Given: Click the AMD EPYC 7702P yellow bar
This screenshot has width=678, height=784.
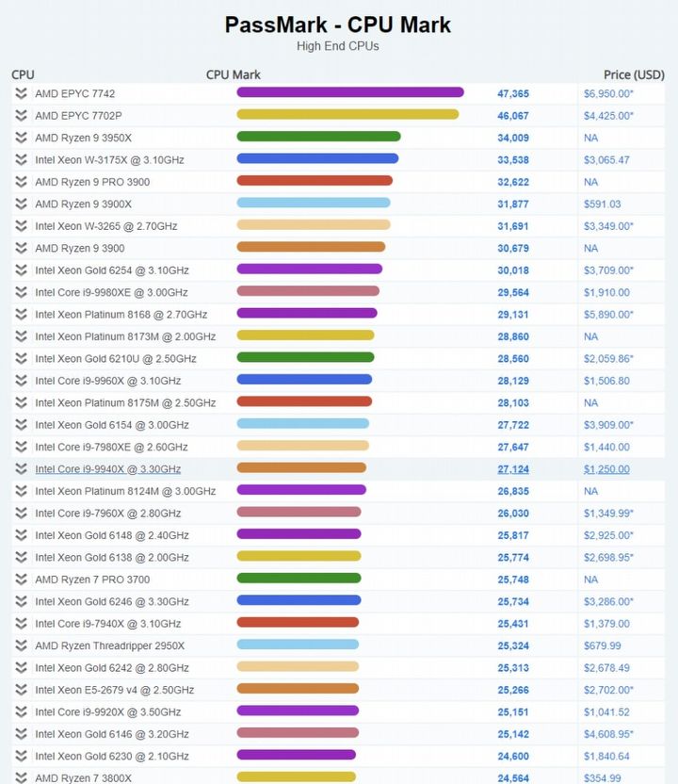Looking at the screenshot, I should 347,115.
